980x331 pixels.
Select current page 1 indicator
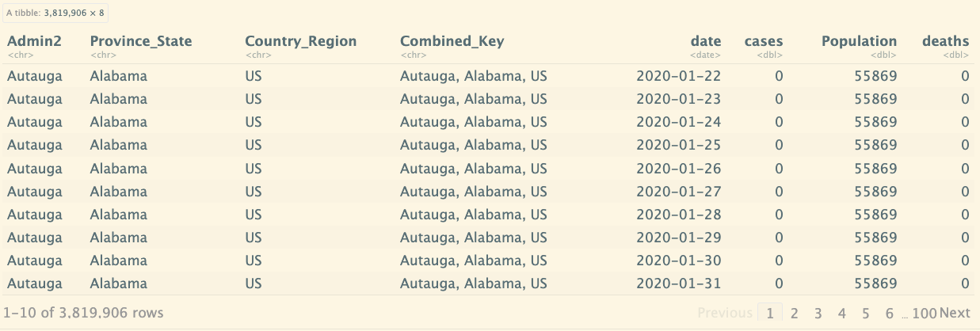click(x=769, y=313)
